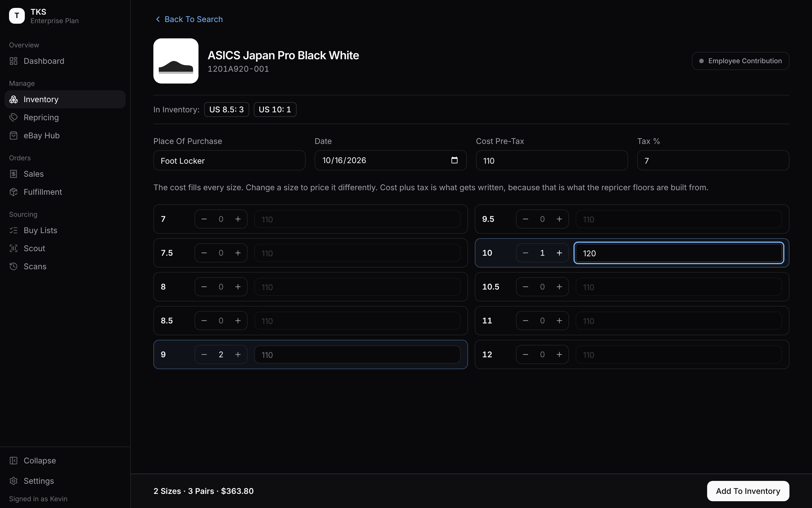This screenshot has width=812, height=508.
Task: Click the Scans history icon
Action: coord(14,266)
